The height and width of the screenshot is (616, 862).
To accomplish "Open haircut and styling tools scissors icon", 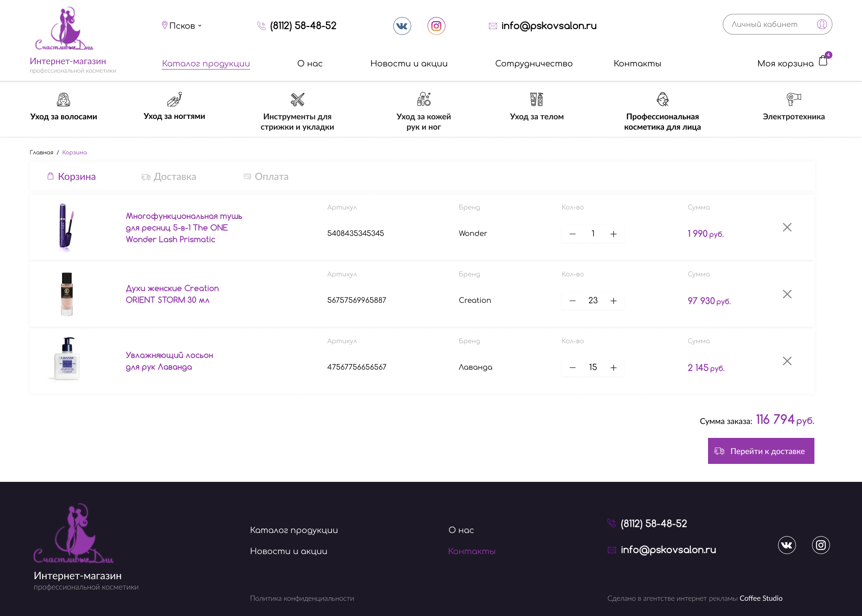I will point(297,99).
